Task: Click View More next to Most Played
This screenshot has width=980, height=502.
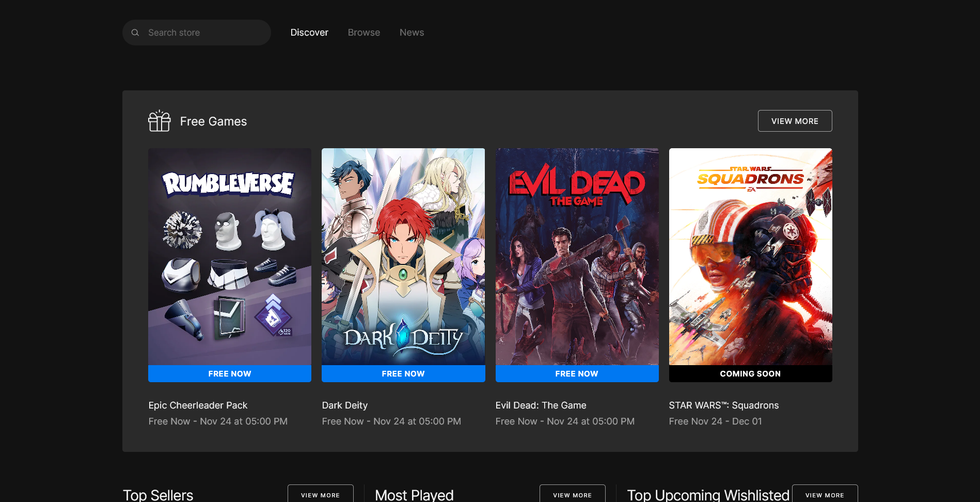Action: click(572, 494)
